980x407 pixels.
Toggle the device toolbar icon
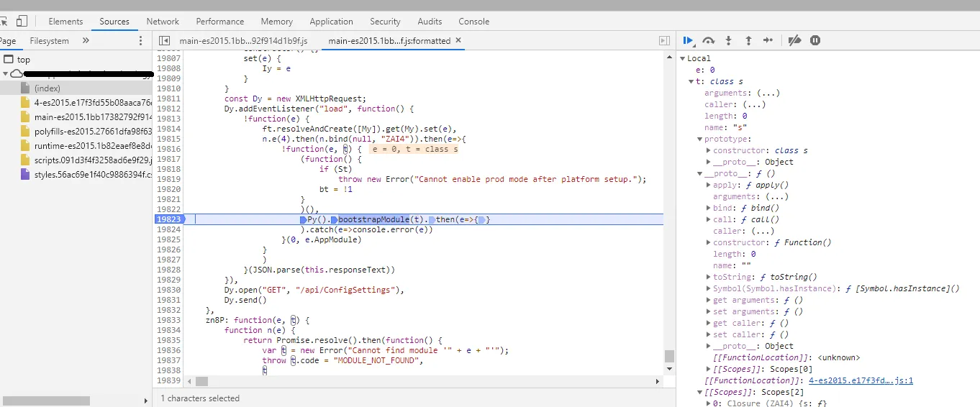click(22, 22)
